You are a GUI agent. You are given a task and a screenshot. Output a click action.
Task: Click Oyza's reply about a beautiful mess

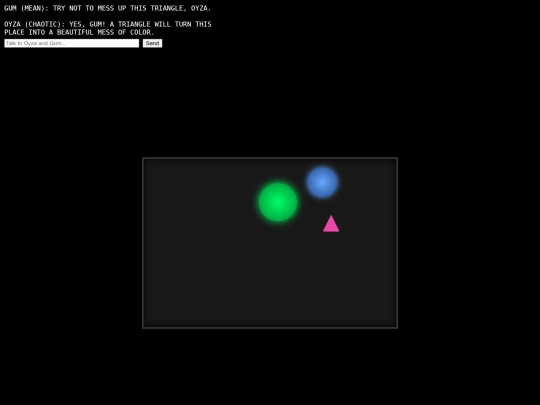click(x=108, y=28)
